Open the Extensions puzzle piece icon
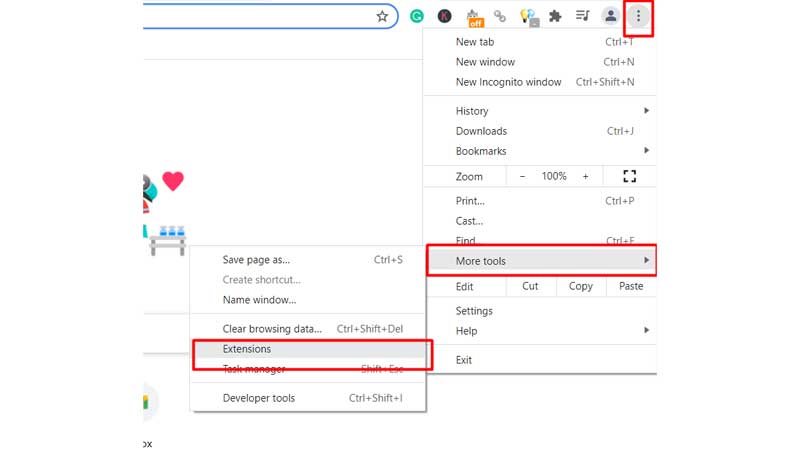This screenshot has width=800, height=450. (555, 16)
